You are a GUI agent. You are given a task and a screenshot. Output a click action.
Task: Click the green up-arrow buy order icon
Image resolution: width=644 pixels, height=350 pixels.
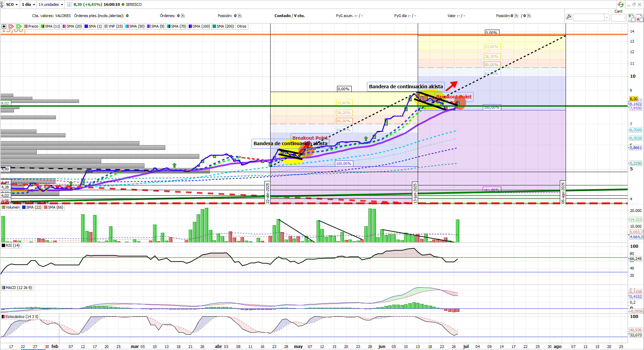631,17
